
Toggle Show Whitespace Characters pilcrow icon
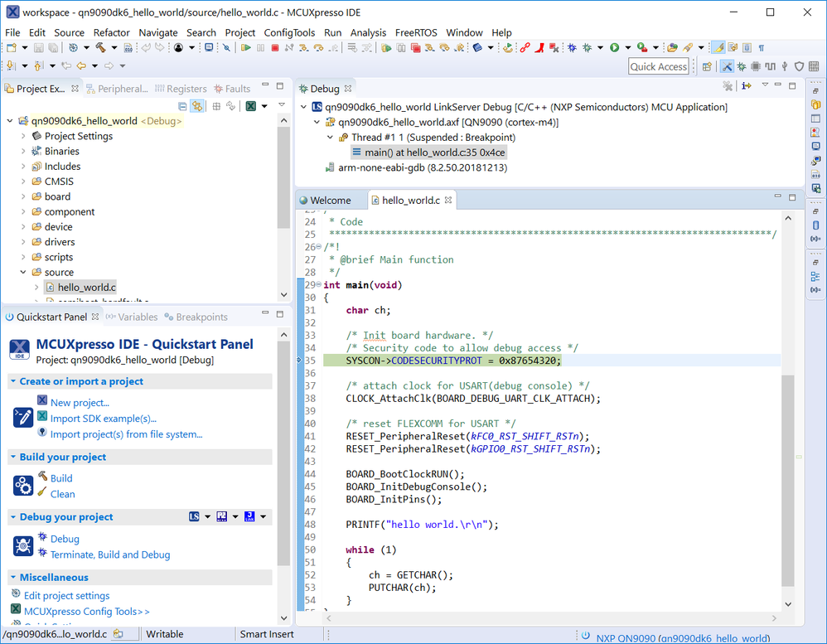(x=762, y=48)
